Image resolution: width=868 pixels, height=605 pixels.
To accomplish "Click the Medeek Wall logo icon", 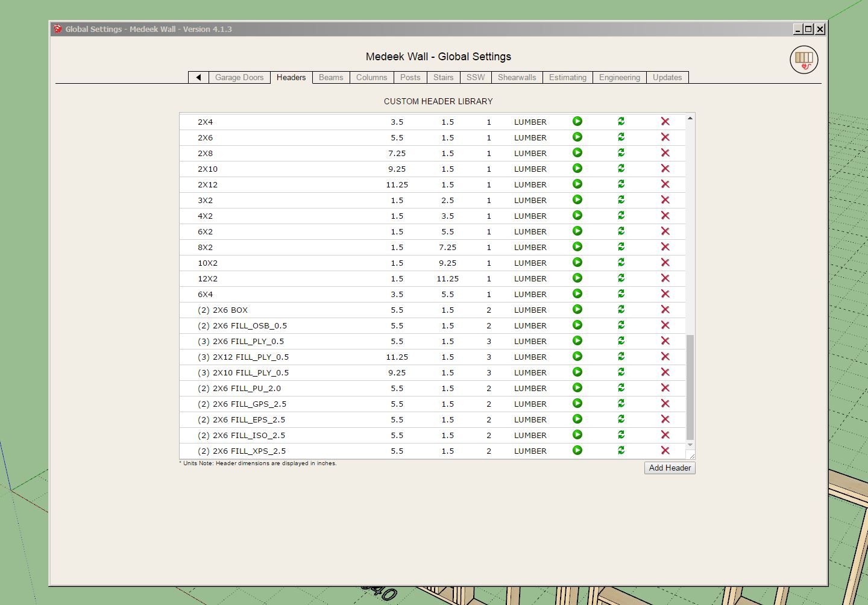I will coord(804,60).
